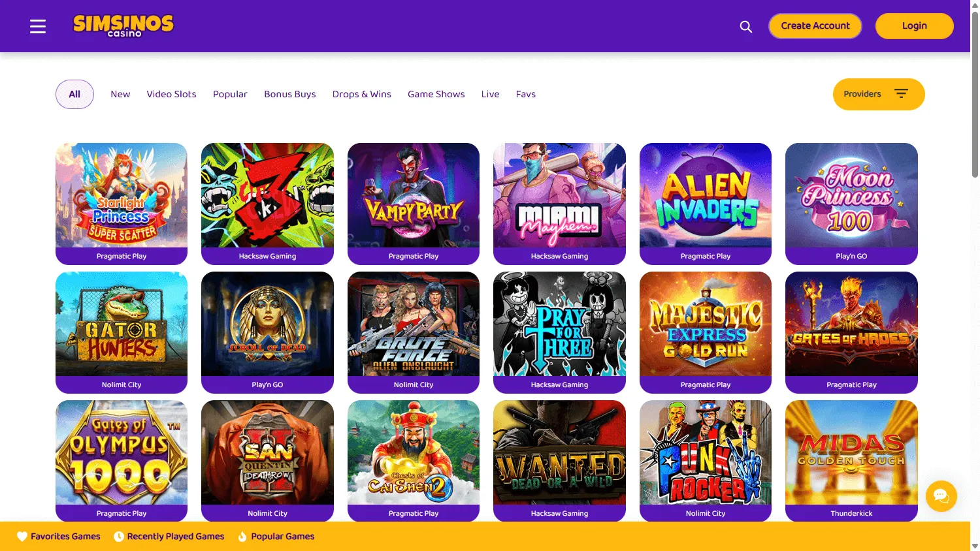Click the Popular Games flame icon
The image size is (980, 551).
tap(242, 537)
